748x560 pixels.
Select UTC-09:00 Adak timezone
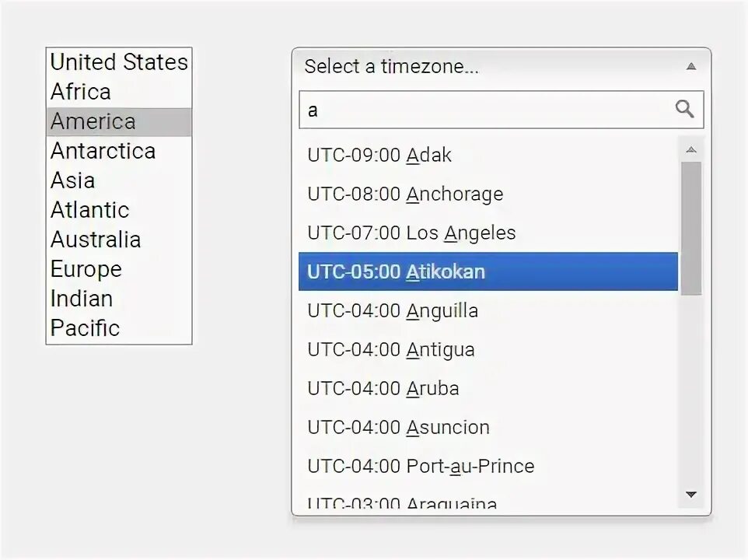pyautogui.click(x=379, y=156)
